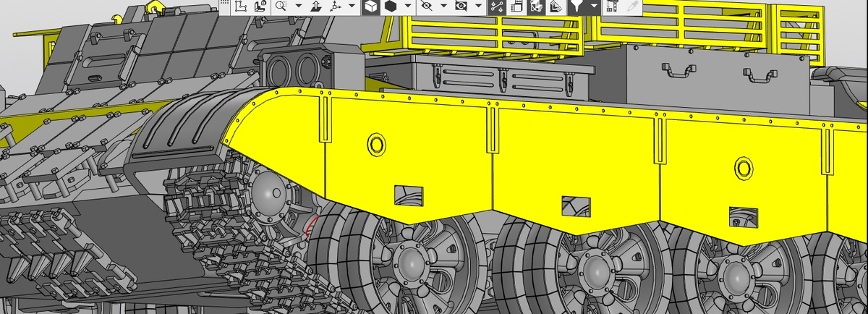Toggle the stacked layers icon
The width and height of the screenshot is (868, 314).
tap(556, 7)
